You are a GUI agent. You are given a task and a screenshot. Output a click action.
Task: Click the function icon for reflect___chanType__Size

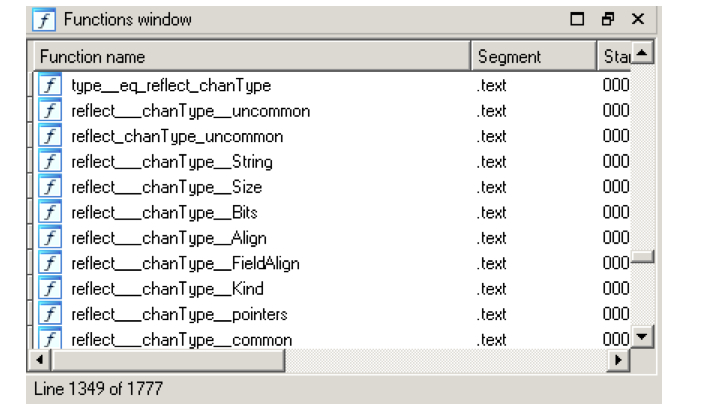pyautogui.click(x=50, y=187)
